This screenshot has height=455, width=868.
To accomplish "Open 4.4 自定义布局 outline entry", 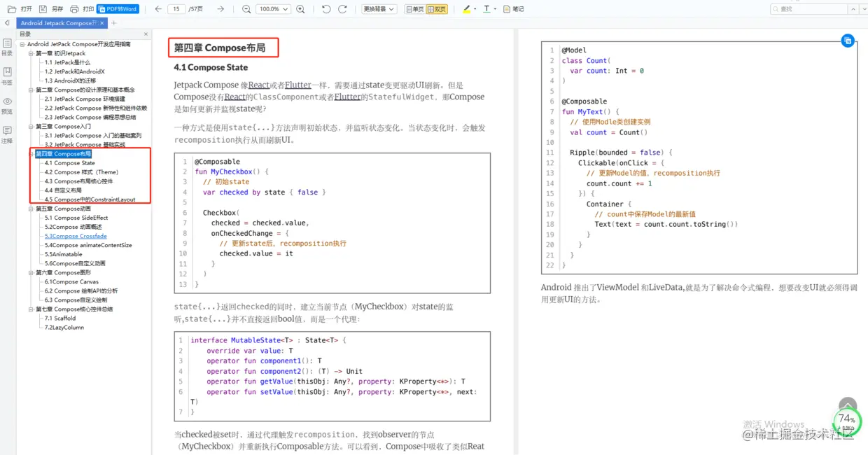I will 63,190.
